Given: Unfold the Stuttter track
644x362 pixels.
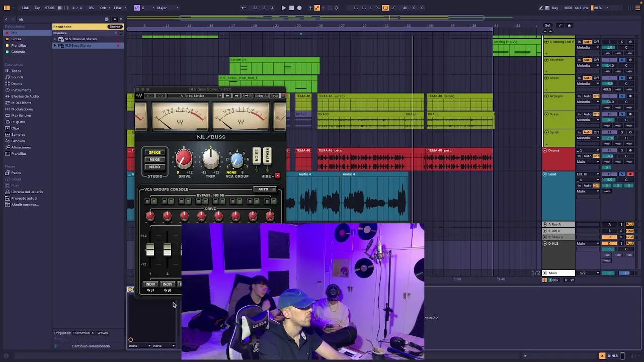Looking at the screenshot, I should (x=546, y=60).
